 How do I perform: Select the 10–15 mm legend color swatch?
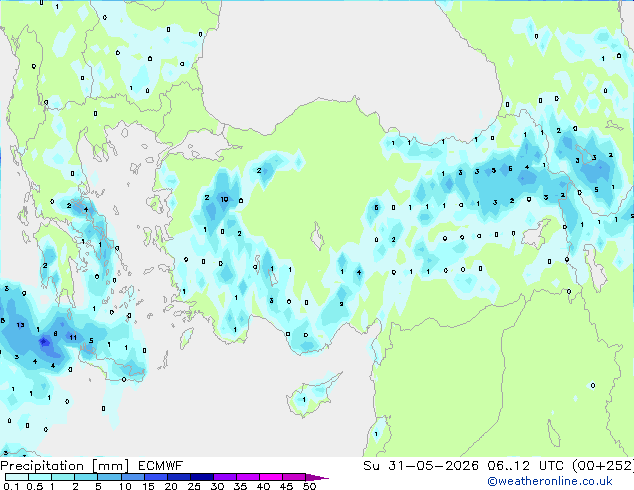pyautogui.click(x=132, y=477)
